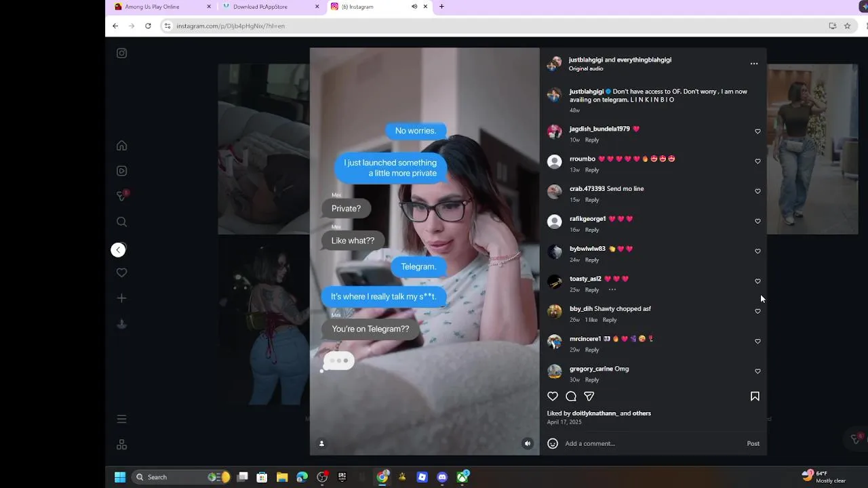868x488 pixels.
Task: Open a new Chrome tab
Action: (x=441, y=7)
